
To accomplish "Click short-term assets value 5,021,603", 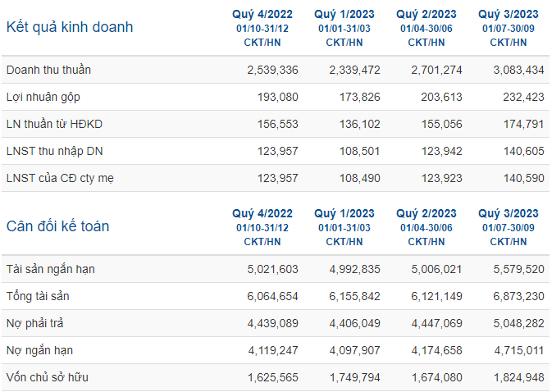I will pyautogui.click(x=272, y=270).
